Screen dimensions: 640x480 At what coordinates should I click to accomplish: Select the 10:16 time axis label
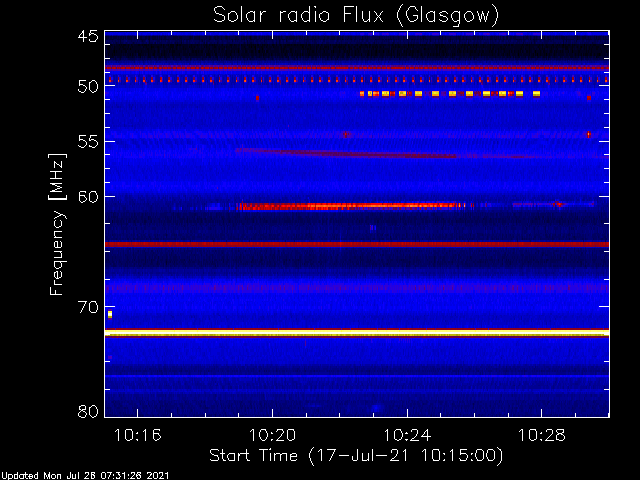pos(138,435)
